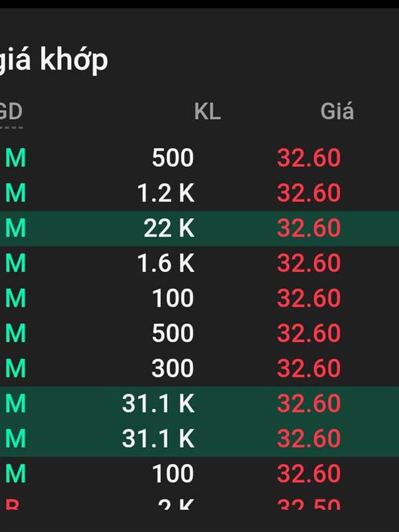Sort by the KL volume column header
The image size is (399, 532).
(x=207, y=111)
